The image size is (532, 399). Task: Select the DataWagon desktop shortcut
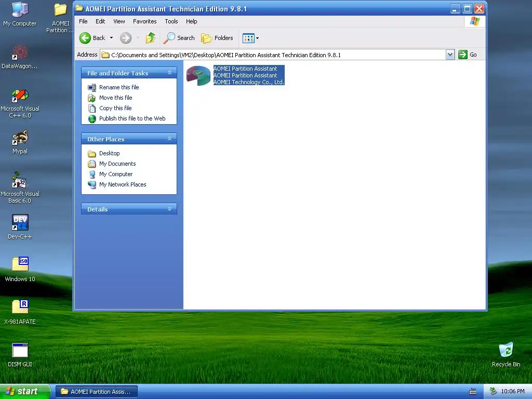pos(20,57)
